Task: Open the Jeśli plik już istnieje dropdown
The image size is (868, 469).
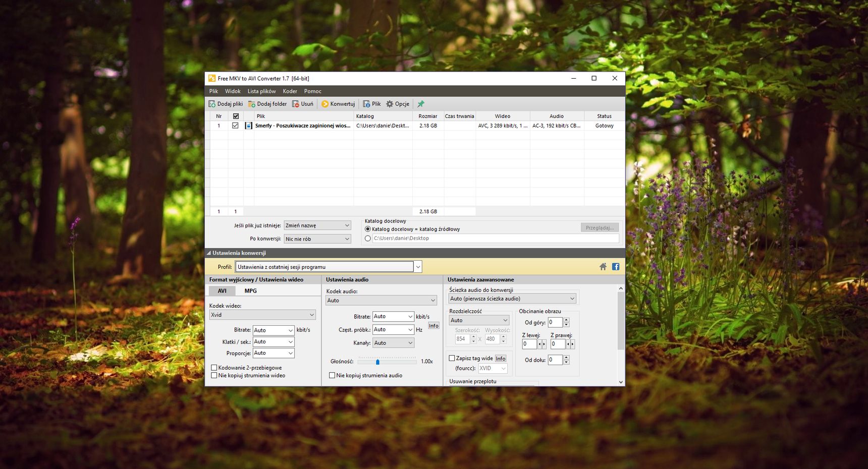Action: pos(317,225)
